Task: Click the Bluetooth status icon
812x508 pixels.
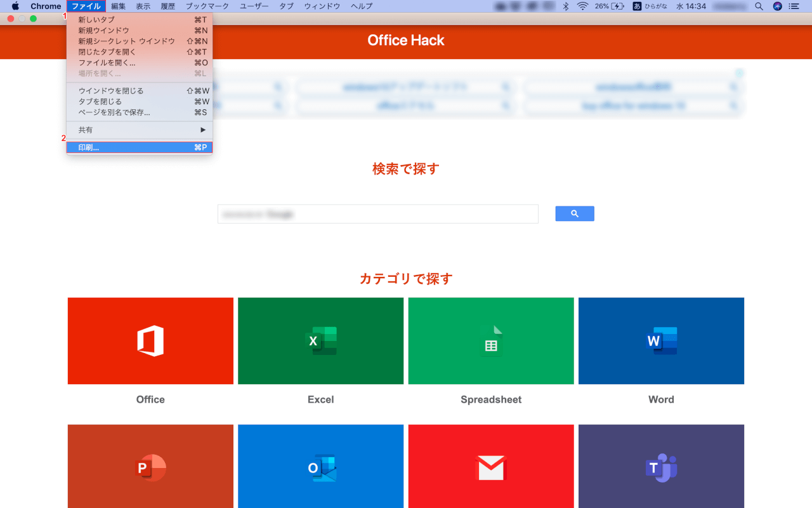Action: (566, 6)
